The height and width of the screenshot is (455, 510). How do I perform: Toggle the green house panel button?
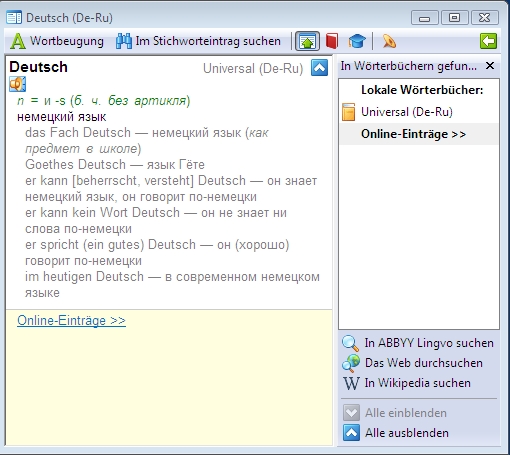pyautogui.click(x=307, y=41)
